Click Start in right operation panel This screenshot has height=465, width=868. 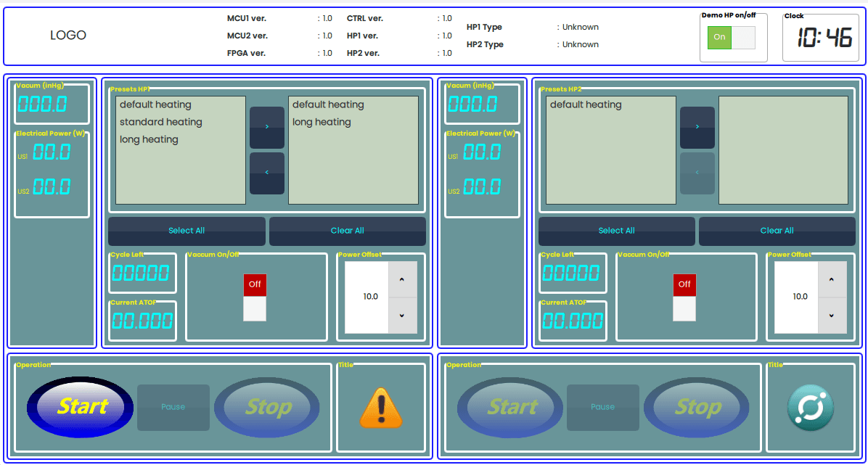pyautogui.click(x=510, y=407)
